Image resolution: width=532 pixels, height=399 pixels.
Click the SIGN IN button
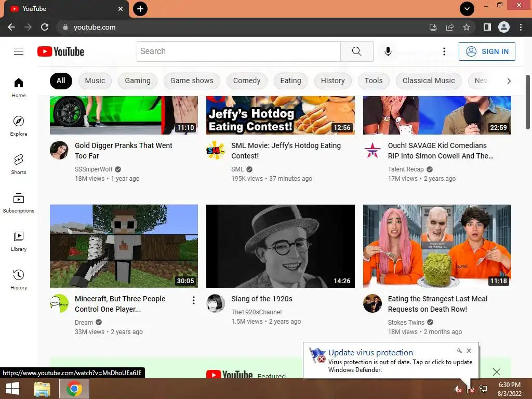487,51
